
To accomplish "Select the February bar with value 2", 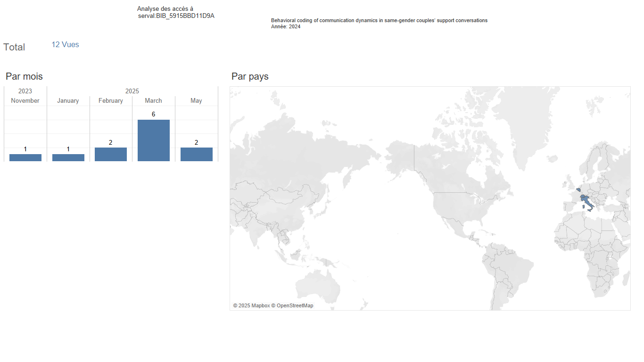I will (111, 154).
